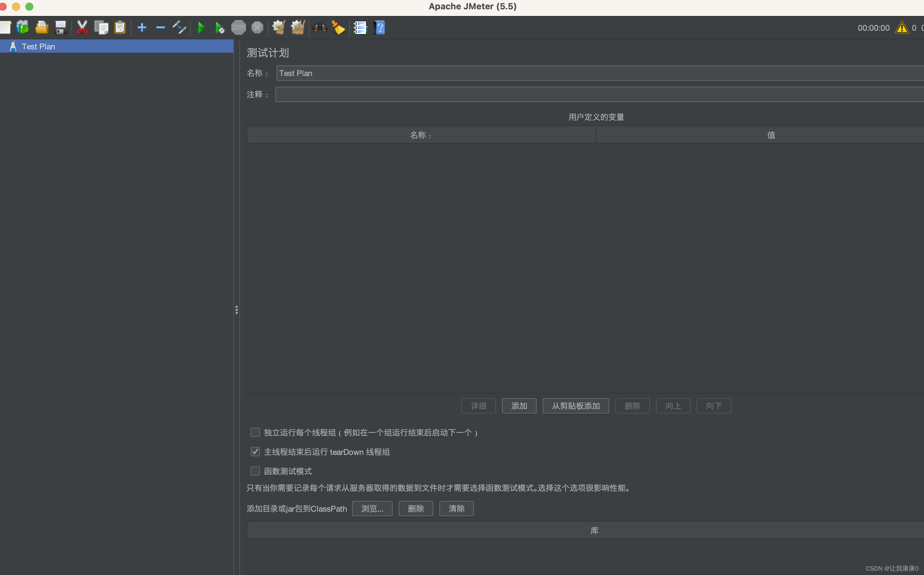
Task: Enable 独立运行每个线程组 checkbox
Action: pos(255,432)
